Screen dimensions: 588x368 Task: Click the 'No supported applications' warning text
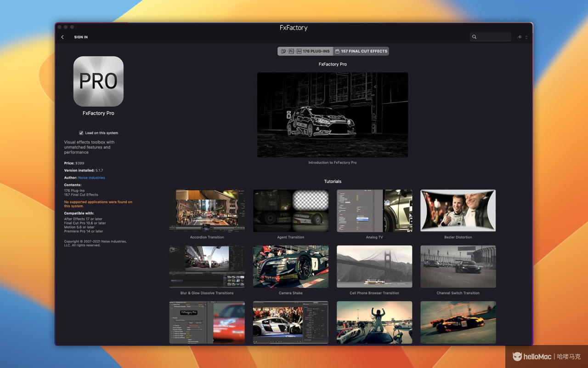coord(98,204)
